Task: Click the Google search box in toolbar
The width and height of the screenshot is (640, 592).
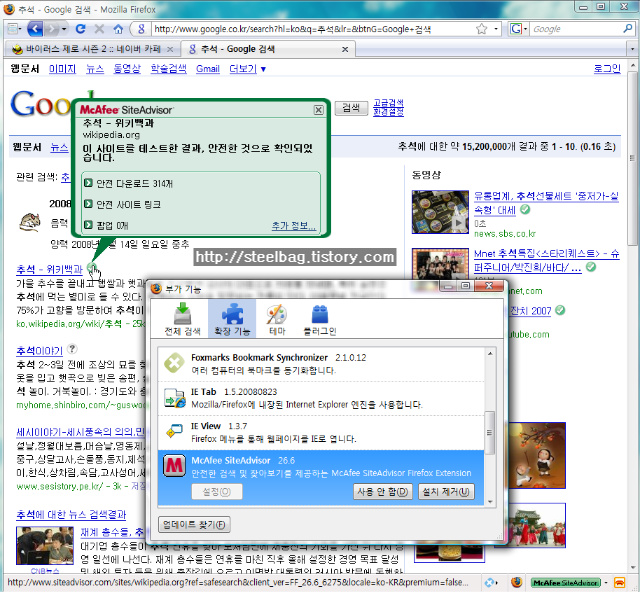Action: coord(576,29)
